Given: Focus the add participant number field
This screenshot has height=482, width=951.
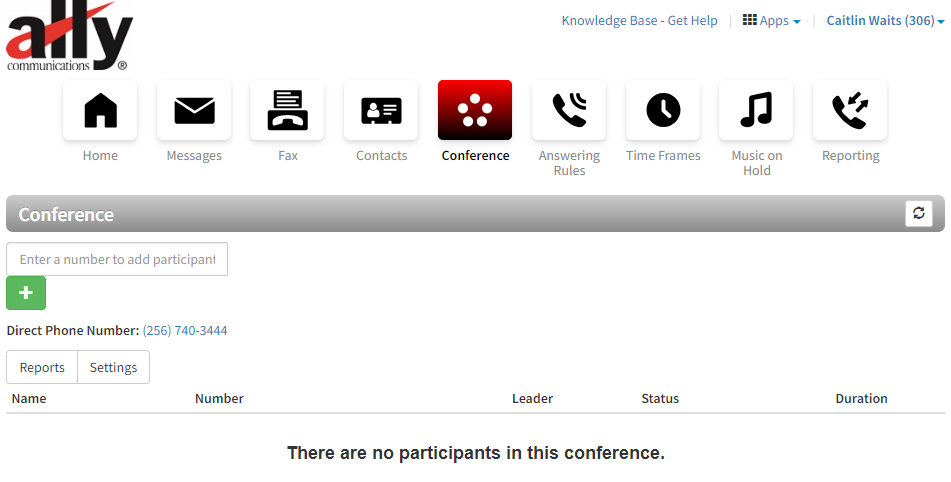Looking at the screenshot, I should click(x=117, y=259).
